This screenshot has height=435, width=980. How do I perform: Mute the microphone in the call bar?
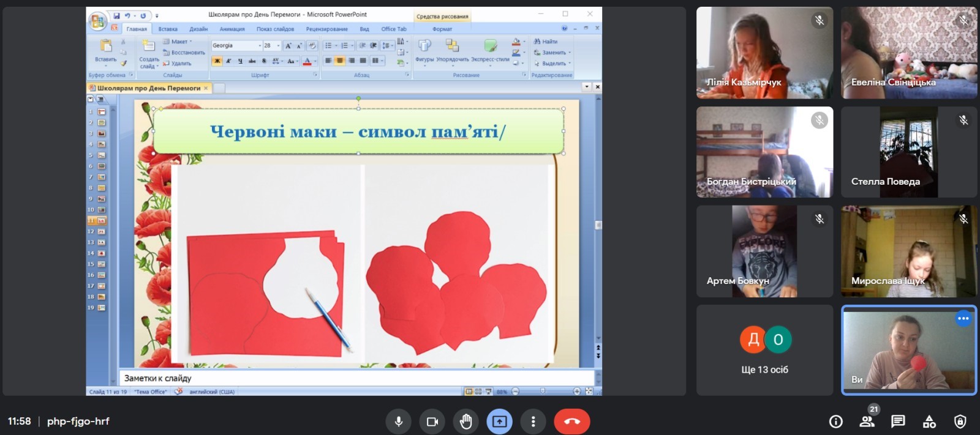click(x=398, y=422)
